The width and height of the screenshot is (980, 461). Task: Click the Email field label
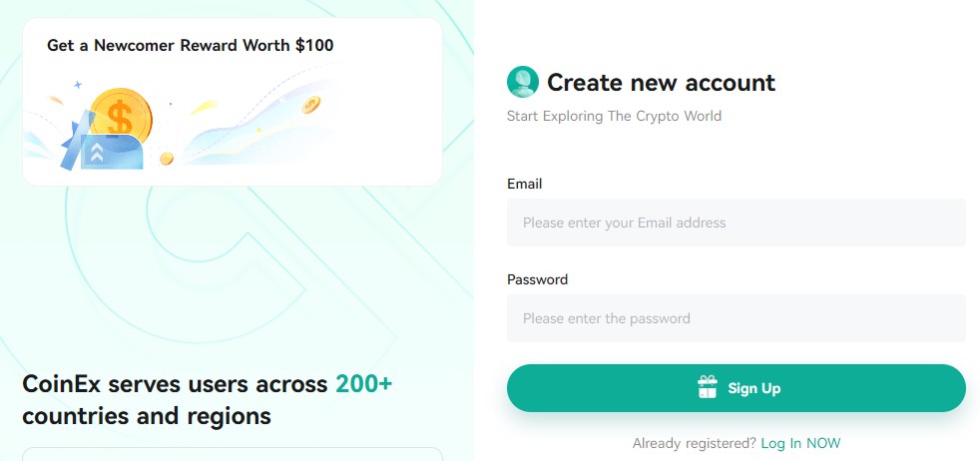(x=524, y=184)
